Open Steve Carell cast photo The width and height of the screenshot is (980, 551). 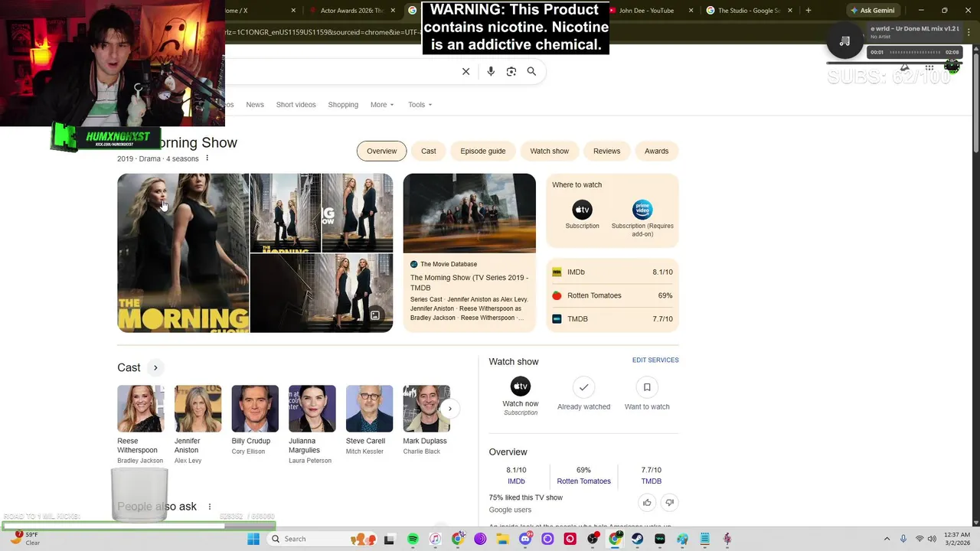pyautogui.click(x=369, y=409)
